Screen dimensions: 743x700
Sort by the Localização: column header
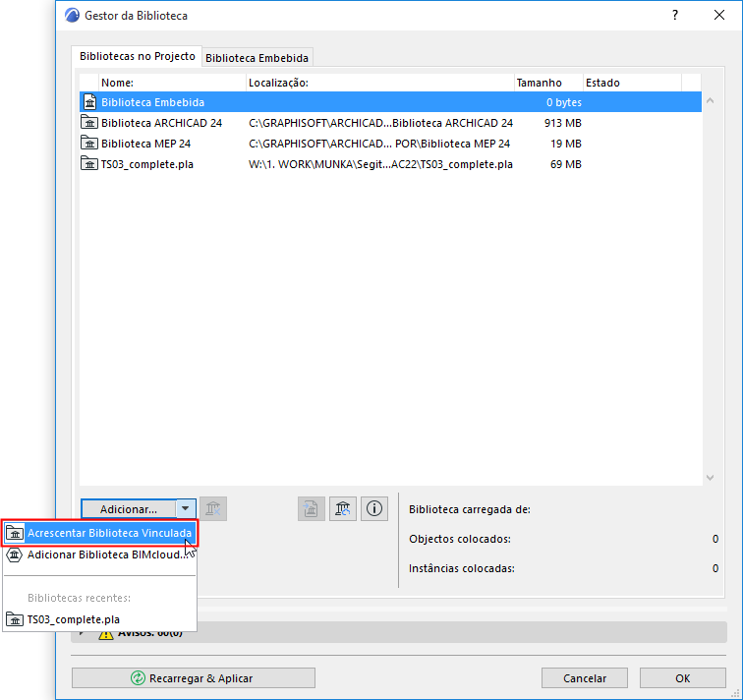click(380, 83)
